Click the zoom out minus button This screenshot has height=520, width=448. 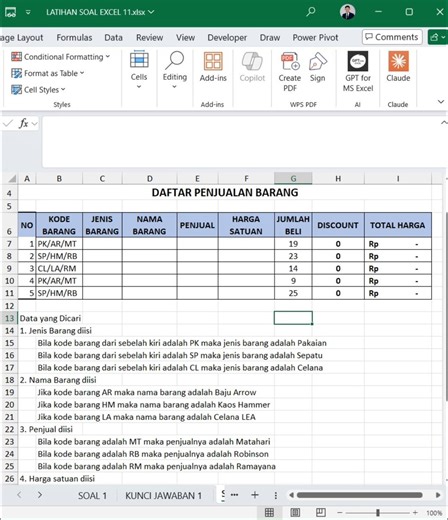(x=340, y=512)
